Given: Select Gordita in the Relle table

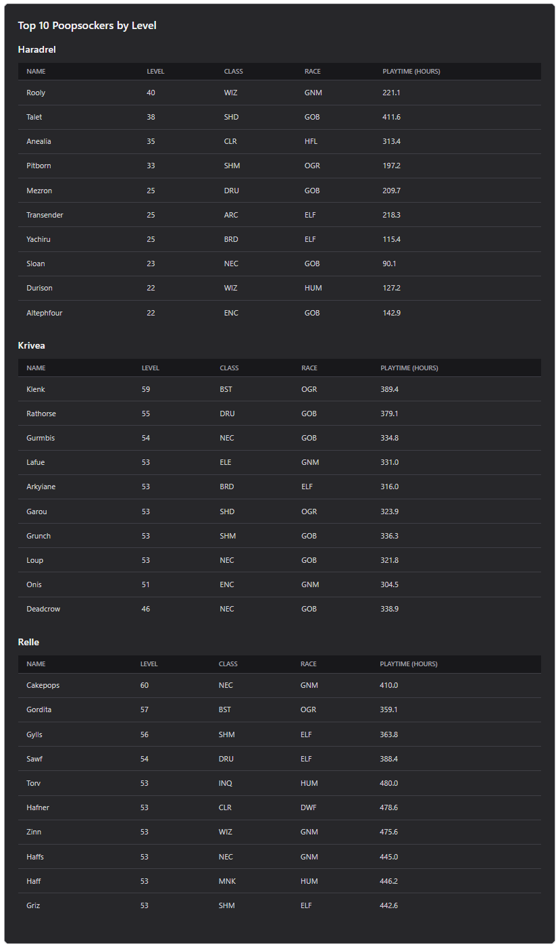Looking at the screenshot, I should click(x=39, y=709).
